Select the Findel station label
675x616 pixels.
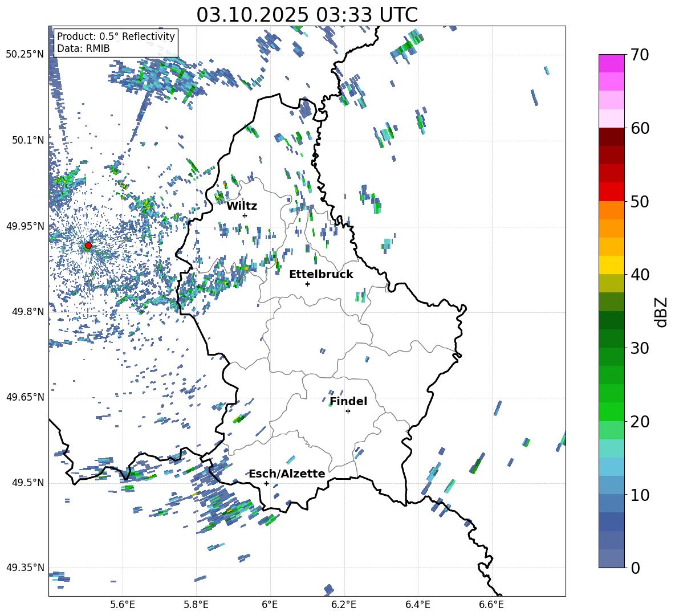pos(348,401)
